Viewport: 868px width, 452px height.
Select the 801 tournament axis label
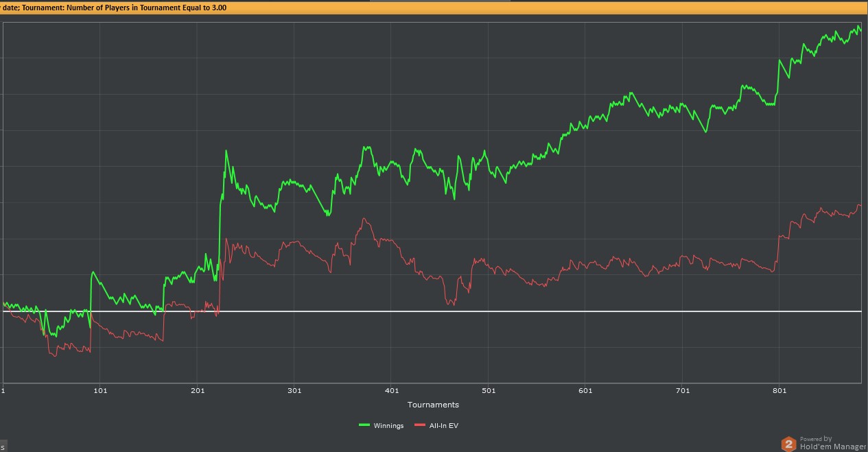pyautogui.click(x=779, y=391)
